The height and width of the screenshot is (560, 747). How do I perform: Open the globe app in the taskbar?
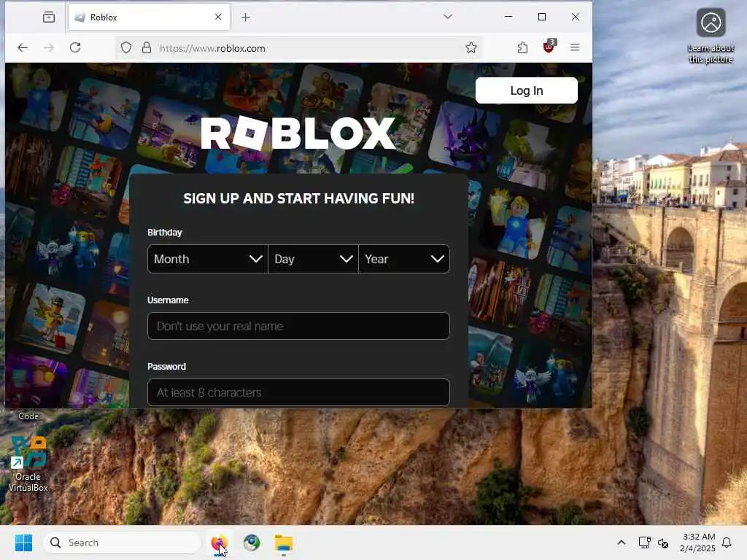point(252,542)
